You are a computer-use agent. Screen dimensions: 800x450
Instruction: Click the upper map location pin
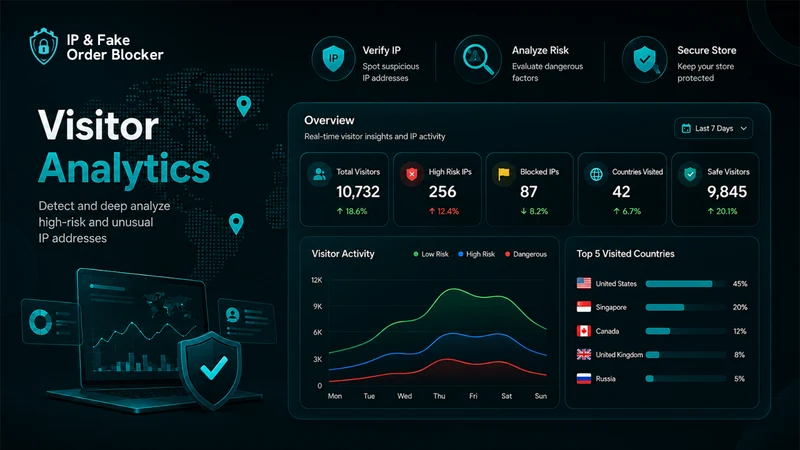(x=244, y=106)
